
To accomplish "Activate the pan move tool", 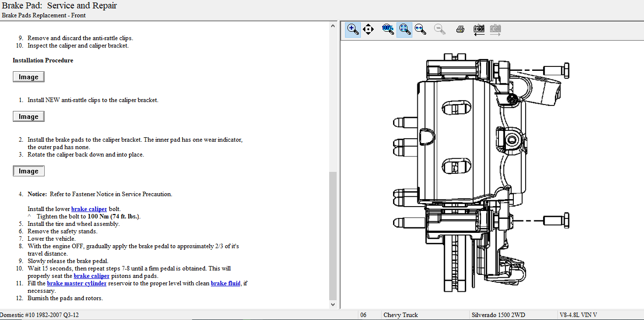I will (x=368, y=29).
